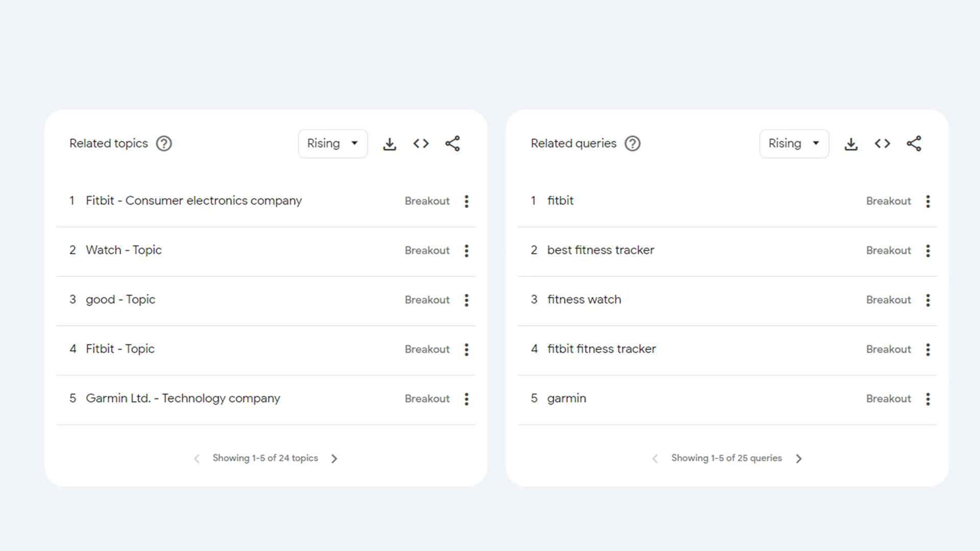Select the fitness watch query entry
The width and height of the screenshot is (980, 551).
coord(584,299)
